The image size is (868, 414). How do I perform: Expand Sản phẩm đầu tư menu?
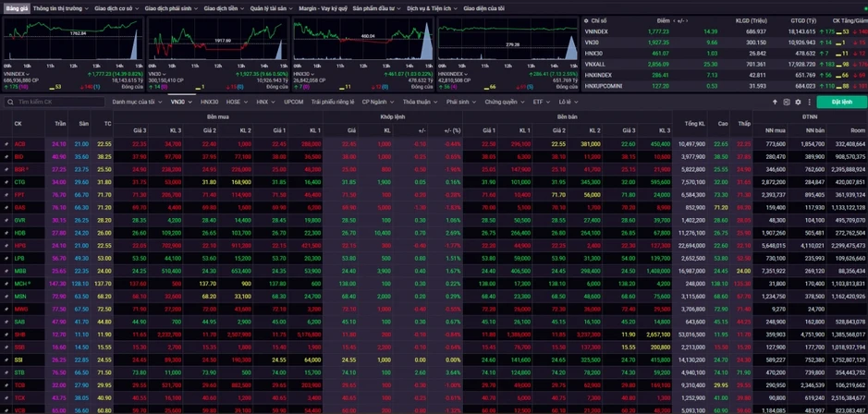click(377, 9)
